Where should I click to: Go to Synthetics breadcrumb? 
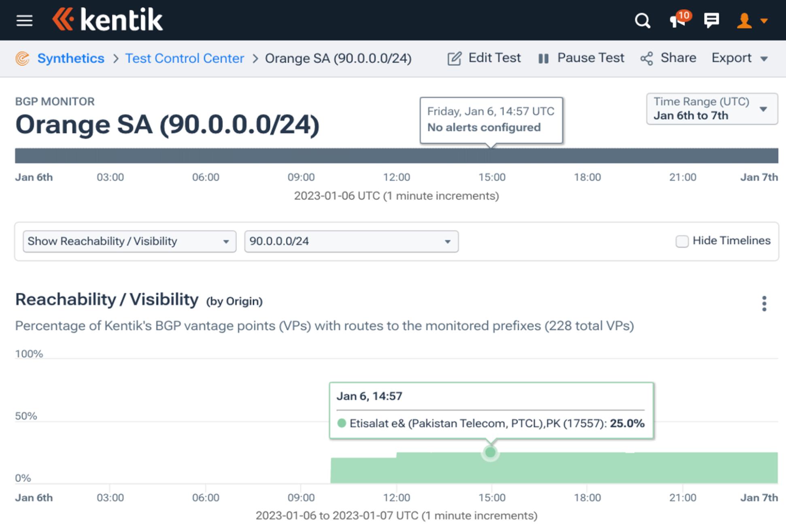(x=70, y=58)
